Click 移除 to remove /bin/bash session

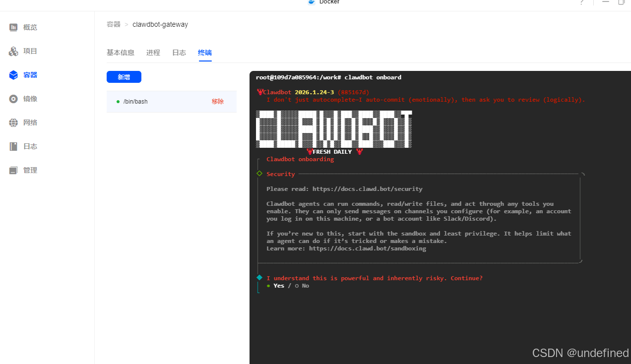click(218, 102)
